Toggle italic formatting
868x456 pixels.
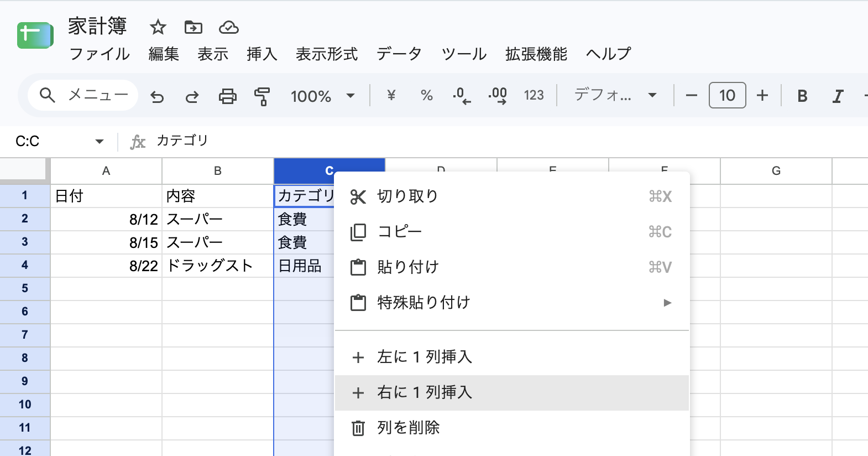click(838, 96)
